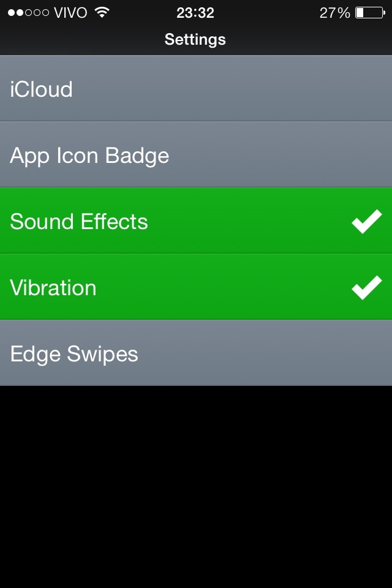Screen dimensions: 392x588
Task: Tap the VIVO carrier label
Action: point(70,12)
